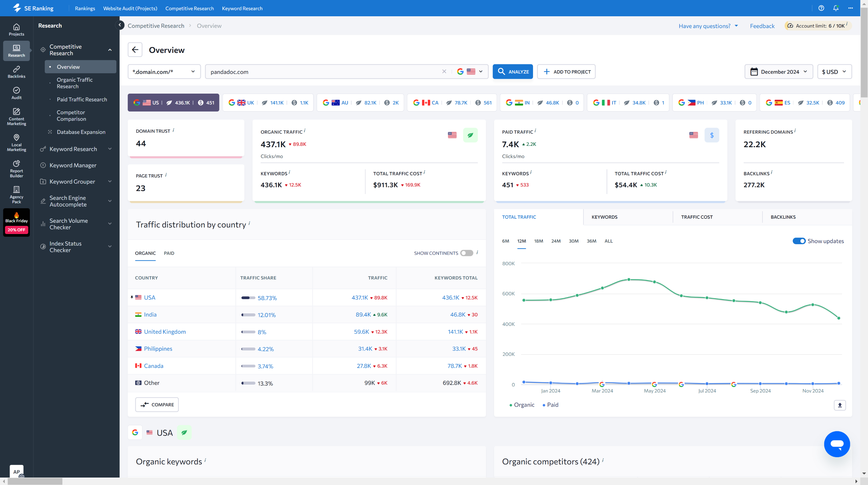
Task: Enable the Show Continents toggle
Action: click(466, 253)
